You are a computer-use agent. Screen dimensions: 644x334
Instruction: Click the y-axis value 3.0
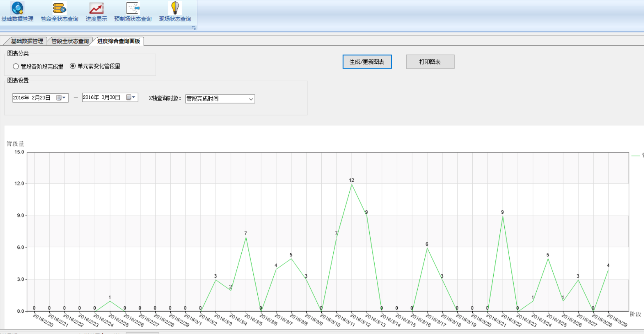coord(20,279)
